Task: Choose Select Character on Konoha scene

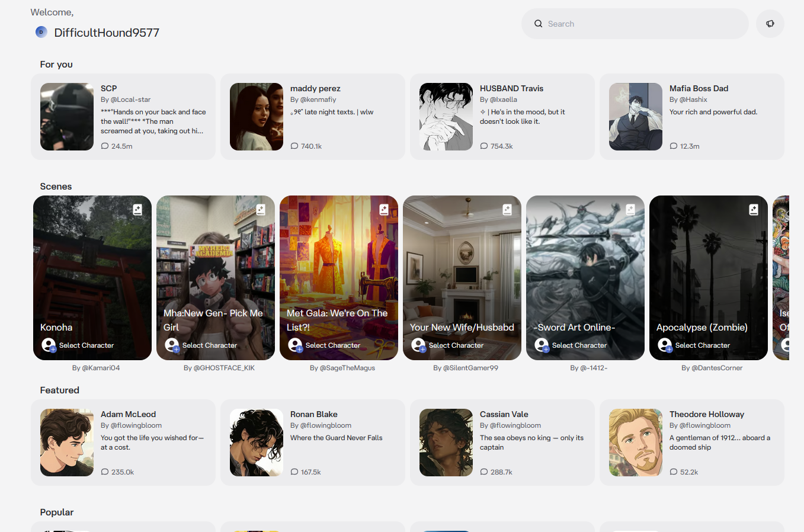Action: point(87,345)
